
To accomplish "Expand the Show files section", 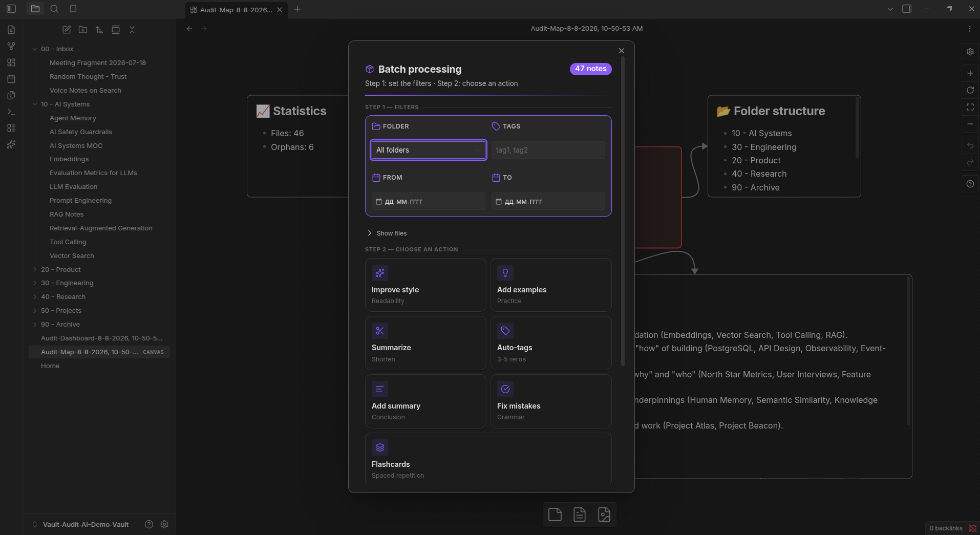I will click(x=387, y=233).
